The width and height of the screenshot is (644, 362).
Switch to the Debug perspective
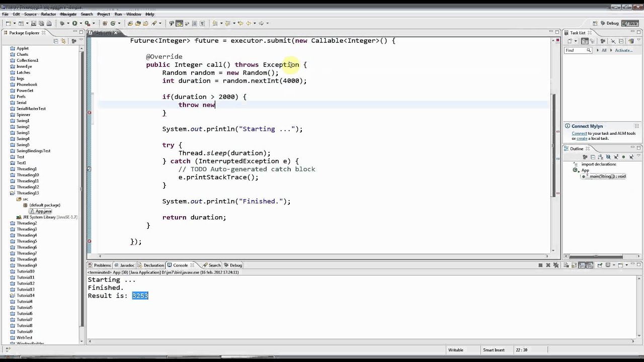click(609, 23)
